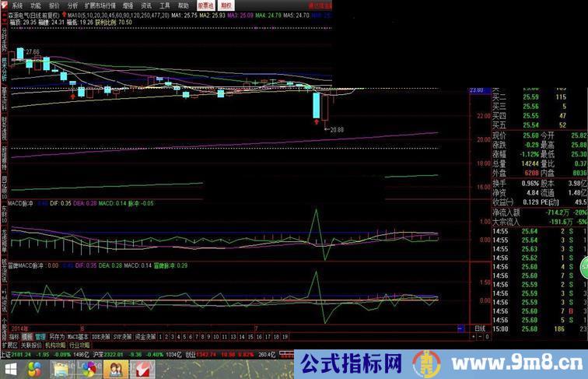Click the app logo icon at top-left
The height and width of the screenshot is (379, 588).
point(5,4)
